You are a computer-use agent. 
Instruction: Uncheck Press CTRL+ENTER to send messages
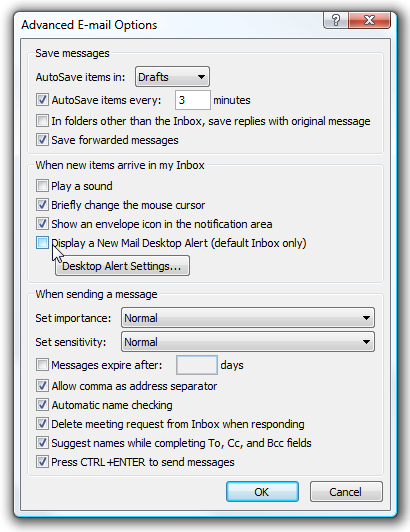(42, 462)
